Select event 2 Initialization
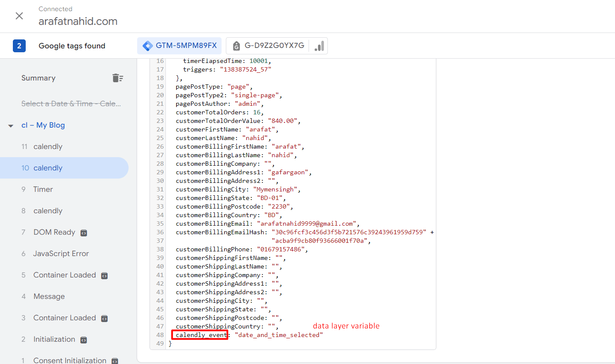Screen dimensions: 615x364 click(x=64, y=339)
